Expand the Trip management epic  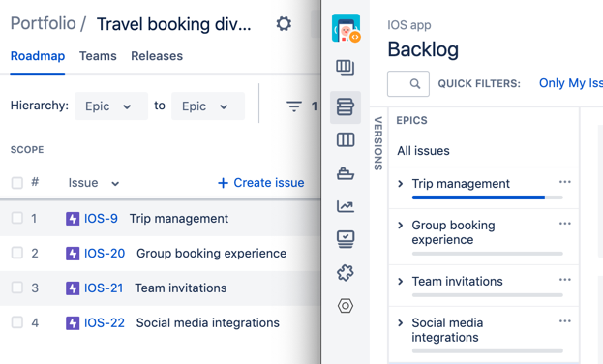tap(401, 184)
